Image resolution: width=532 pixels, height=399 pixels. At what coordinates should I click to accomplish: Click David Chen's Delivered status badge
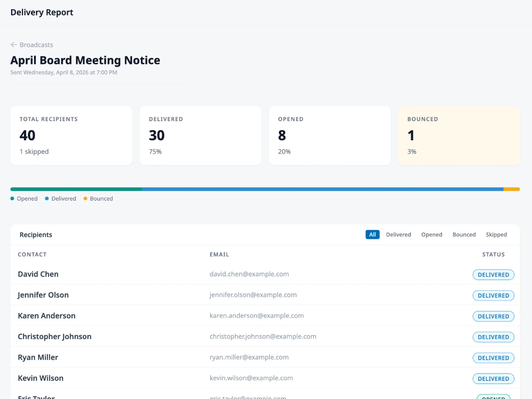click(493, 275)
